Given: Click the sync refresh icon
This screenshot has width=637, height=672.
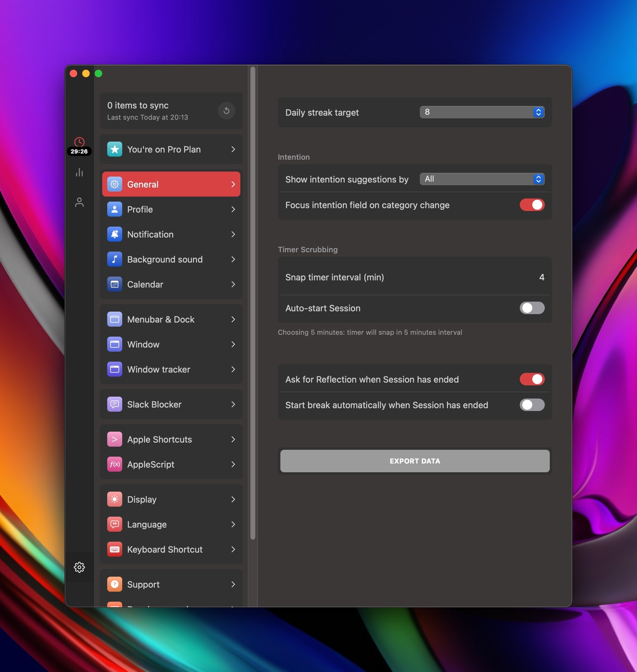Looking at the screenshot, I should [x=227, y=111].
